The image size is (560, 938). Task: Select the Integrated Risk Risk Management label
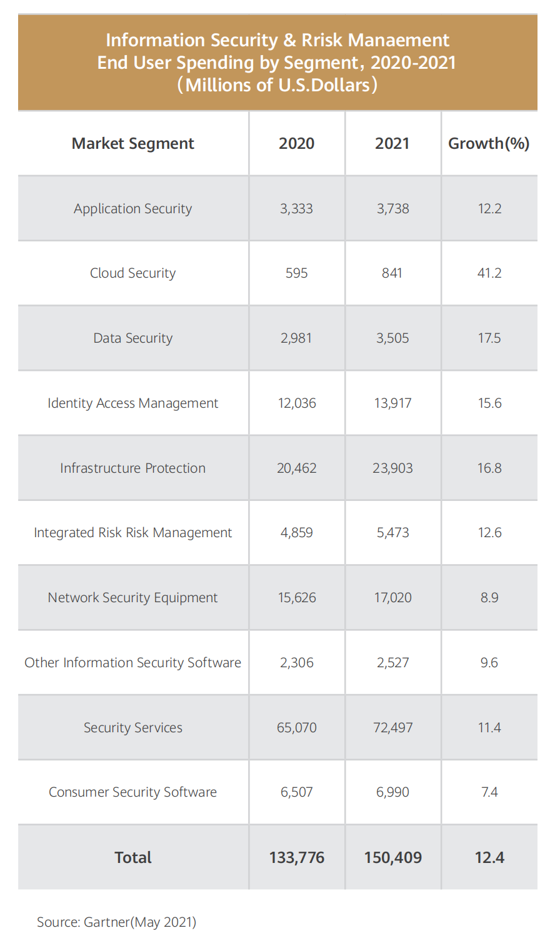coord(133,533)
